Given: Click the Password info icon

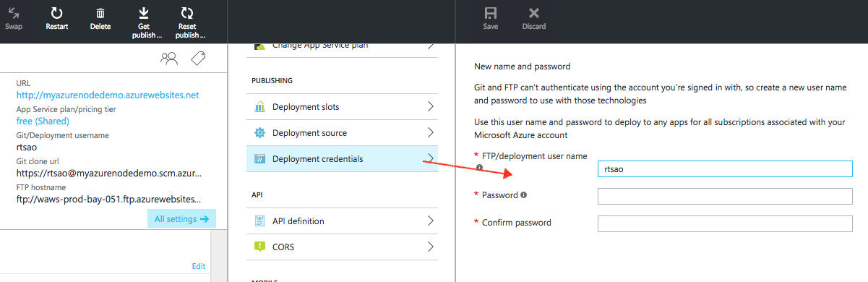Looking at the screenshot, I should click(x=523, y=195).
